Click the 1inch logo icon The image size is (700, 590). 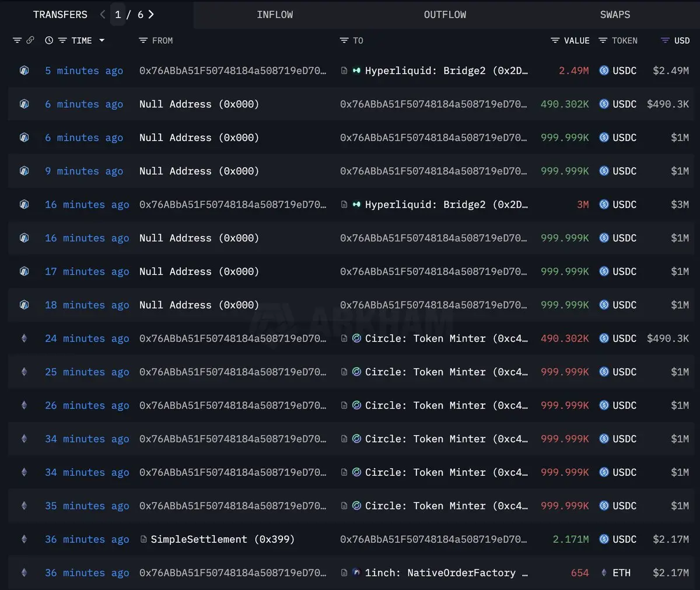point(356,573)
